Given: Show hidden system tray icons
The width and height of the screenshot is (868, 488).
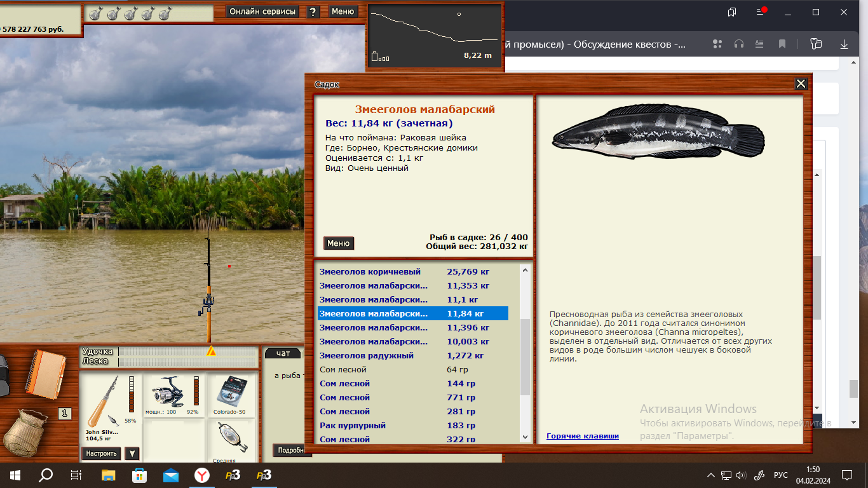Looking at the screenshot, I should 712,475.
